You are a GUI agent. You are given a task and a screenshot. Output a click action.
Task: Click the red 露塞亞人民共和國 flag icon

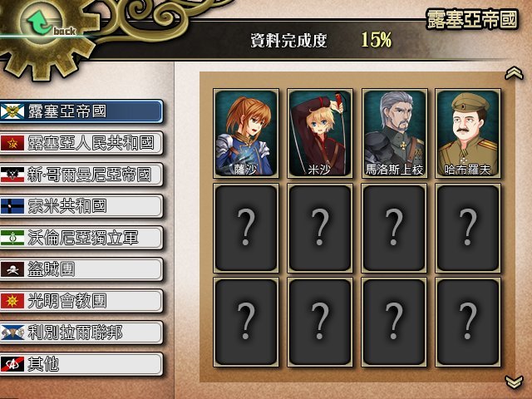[12, 143]
